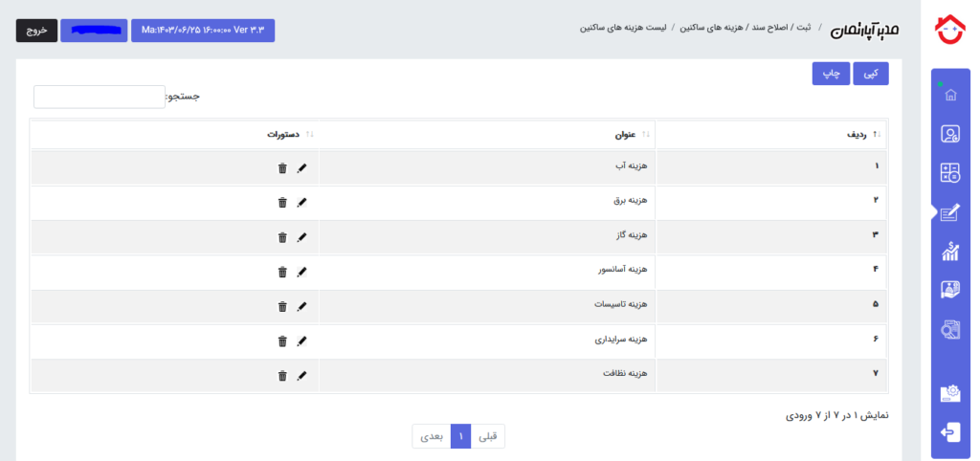Sort table by دستورات column
The image size is (980, 461).
174,134
